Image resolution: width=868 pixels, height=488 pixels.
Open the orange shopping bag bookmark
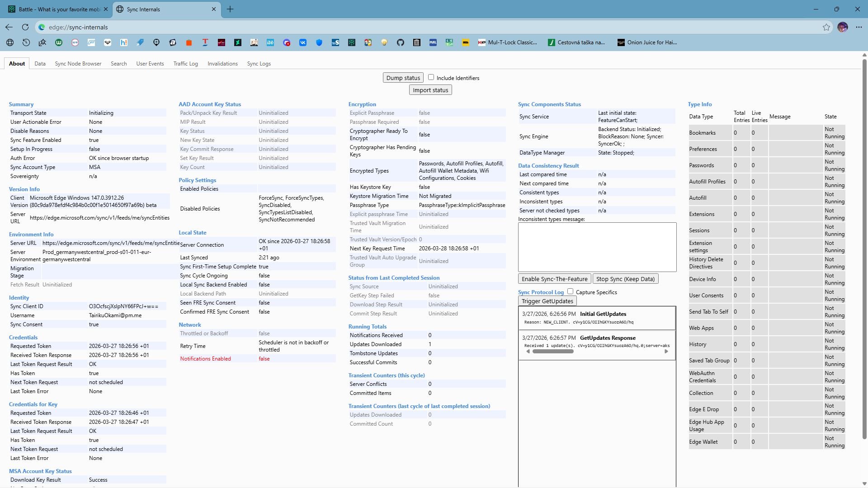(189, 42)
